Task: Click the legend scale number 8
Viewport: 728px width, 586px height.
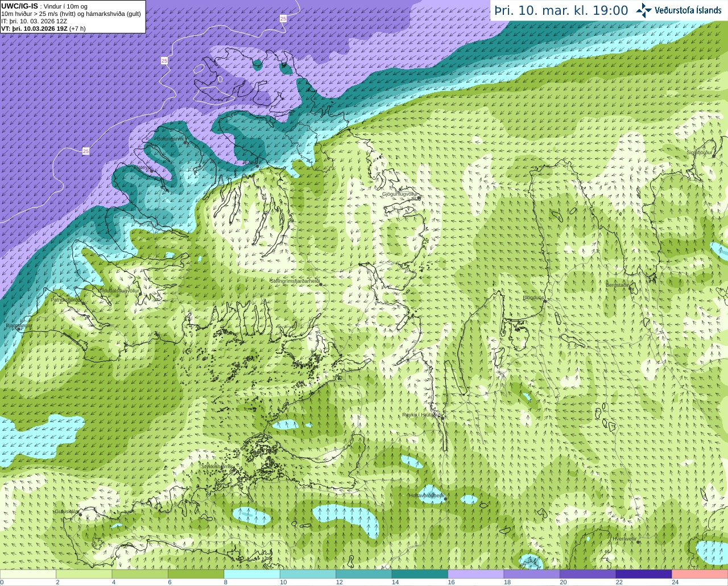Action: click(226, 582)
